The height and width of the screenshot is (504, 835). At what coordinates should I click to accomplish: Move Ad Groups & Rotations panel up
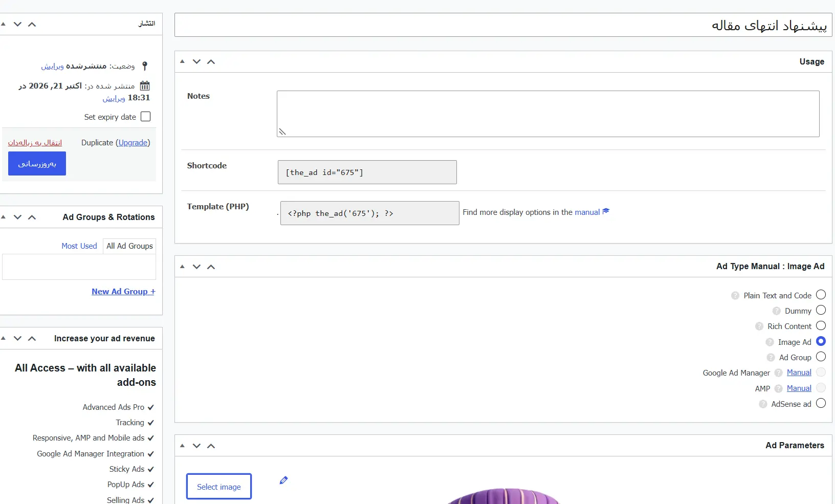[x=32, y=217]
